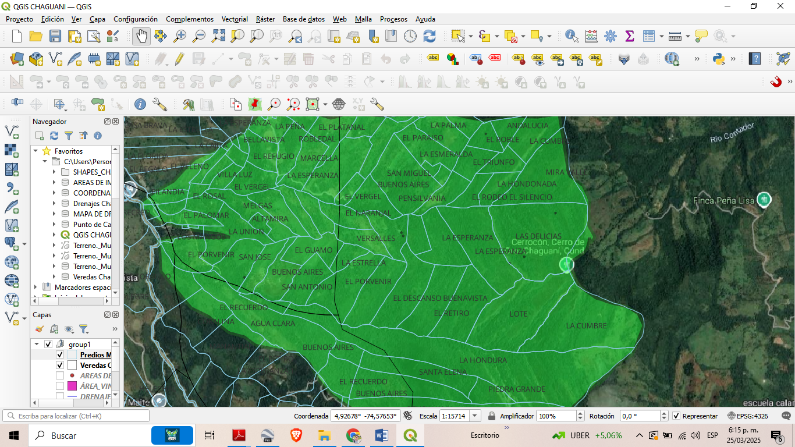The width and height of the screenshot is (795, 447).
Task: Click the pink AREA_VIV layer color swatch
Action: coord(72,386)
